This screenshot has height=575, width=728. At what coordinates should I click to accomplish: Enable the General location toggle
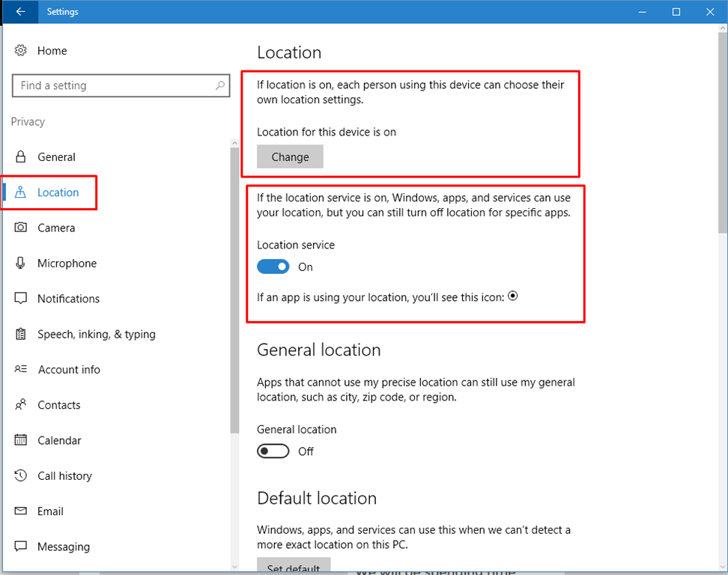pyautogui.click(x=273, y=451)
